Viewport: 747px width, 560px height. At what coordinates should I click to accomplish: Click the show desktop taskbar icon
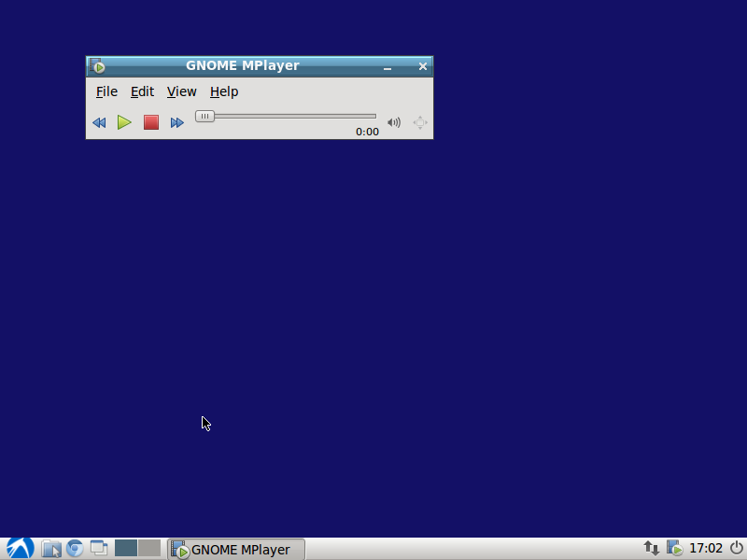click(99, 548)
